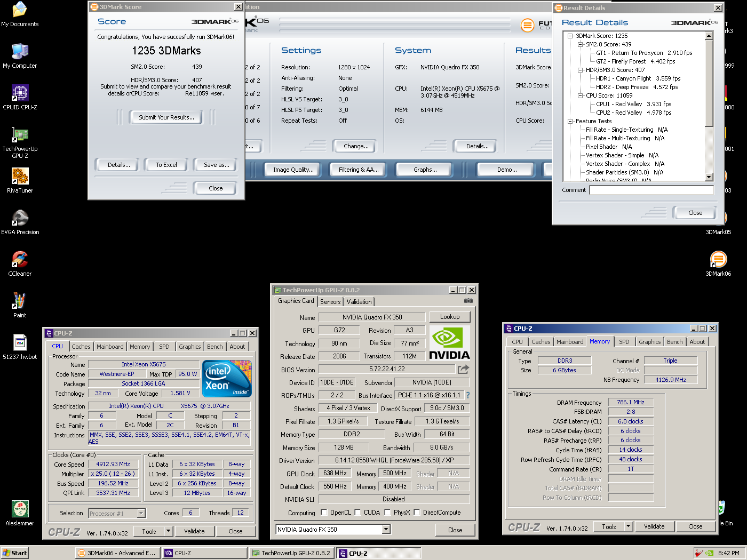Open the Tools dropdown arrow in the CPU-Z Memory window
The image size is (747, 560).
pos(628,526)
